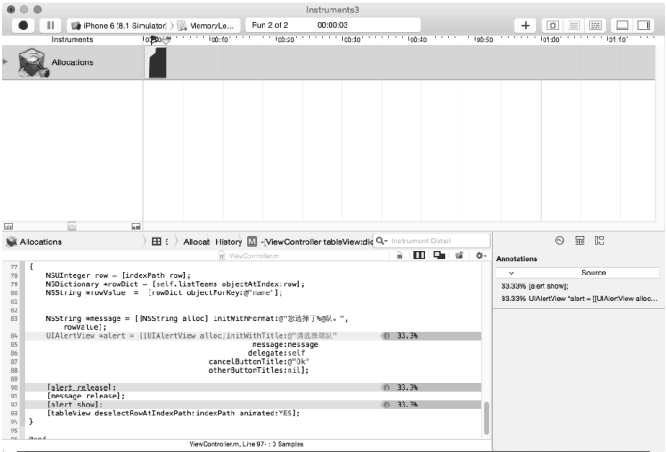Click the add instrument plus button

[526, 24]
